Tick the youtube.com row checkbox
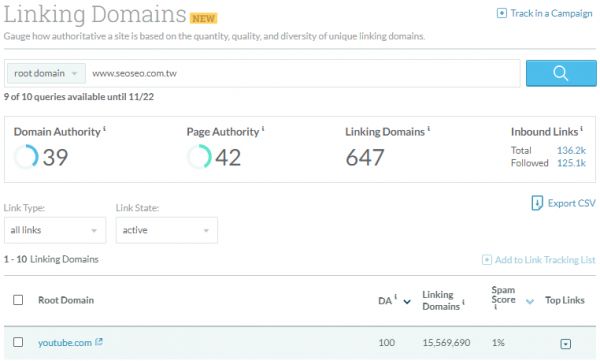The image size is (600, 361). click(x=18, y=342)
